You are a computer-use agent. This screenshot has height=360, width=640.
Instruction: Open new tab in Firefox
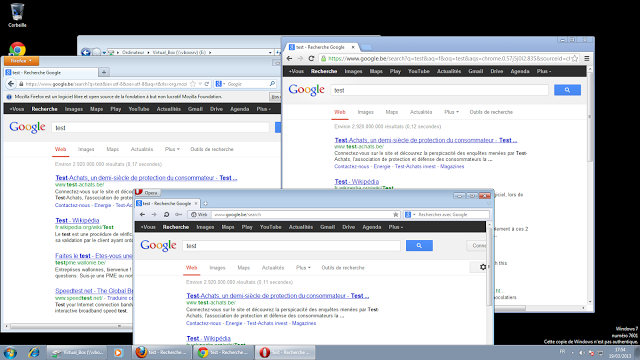(104, 72)
